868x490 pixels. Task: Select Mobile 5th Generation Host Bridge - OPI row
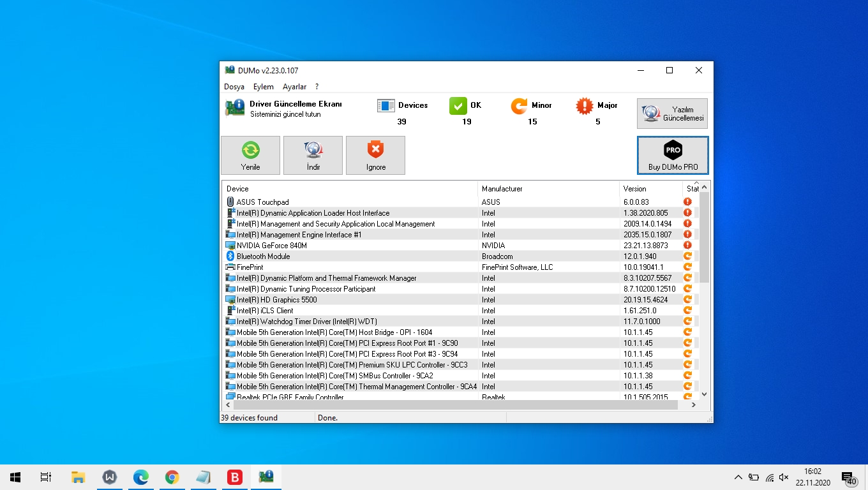pyautogui.click(x=459, y=332)
